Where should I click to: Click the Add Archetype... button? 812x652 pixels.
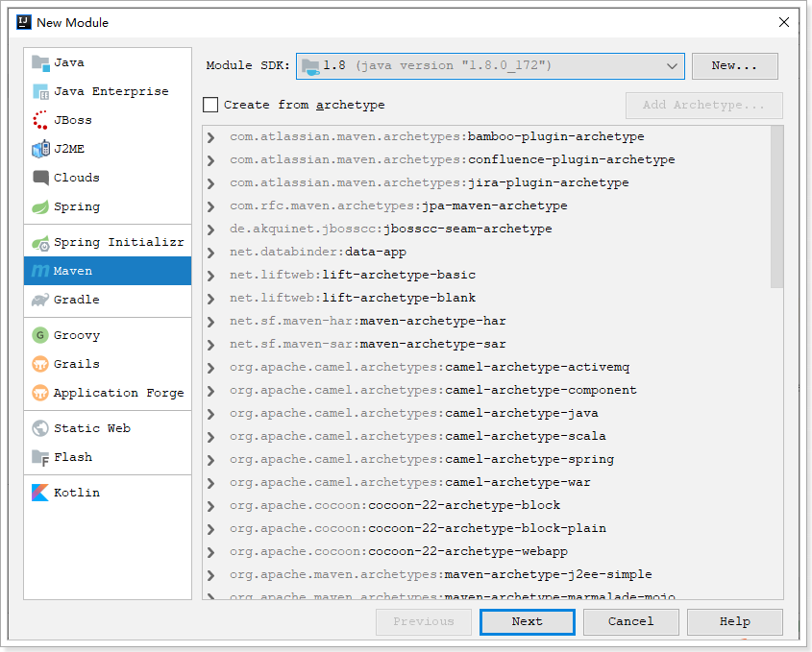(x=703, y=105)
